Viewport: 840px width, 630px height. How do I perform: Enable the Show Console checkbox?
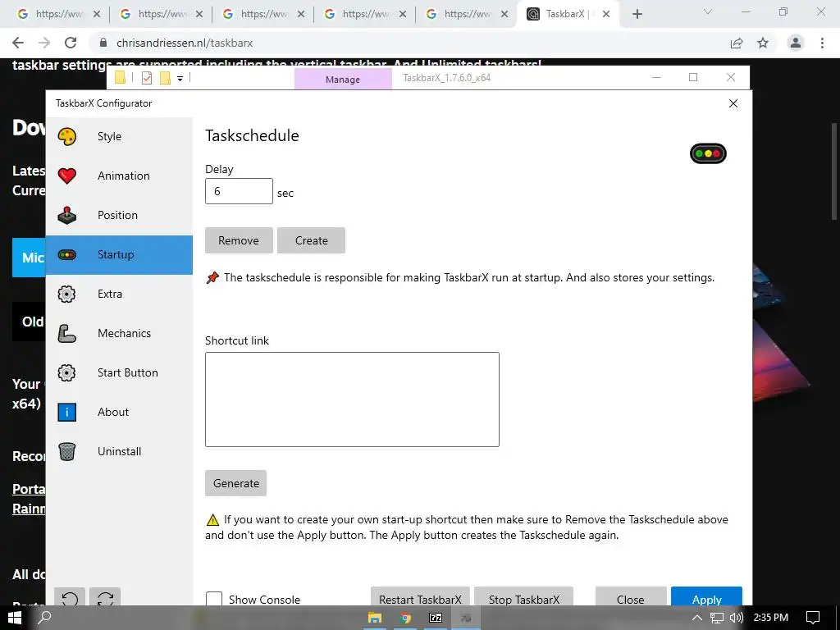pyautogui.click(x=214, y=599)
